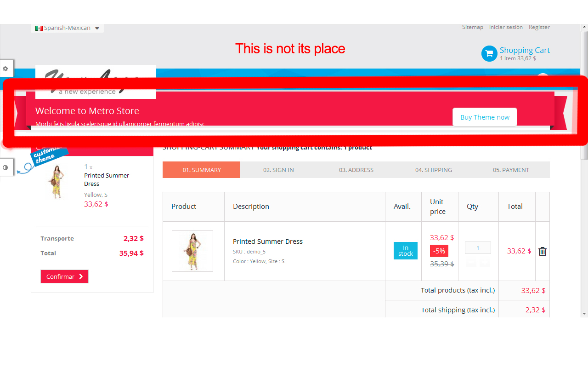Click the 'SKU : demo_5' text
Screen dimensions: 588x368
click(249, 252)
